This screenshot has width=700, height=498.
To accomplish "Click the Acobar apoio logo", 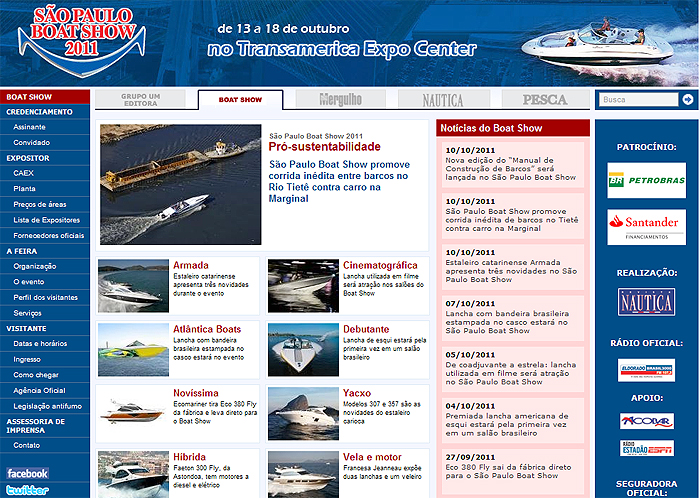I will point(647,421).
